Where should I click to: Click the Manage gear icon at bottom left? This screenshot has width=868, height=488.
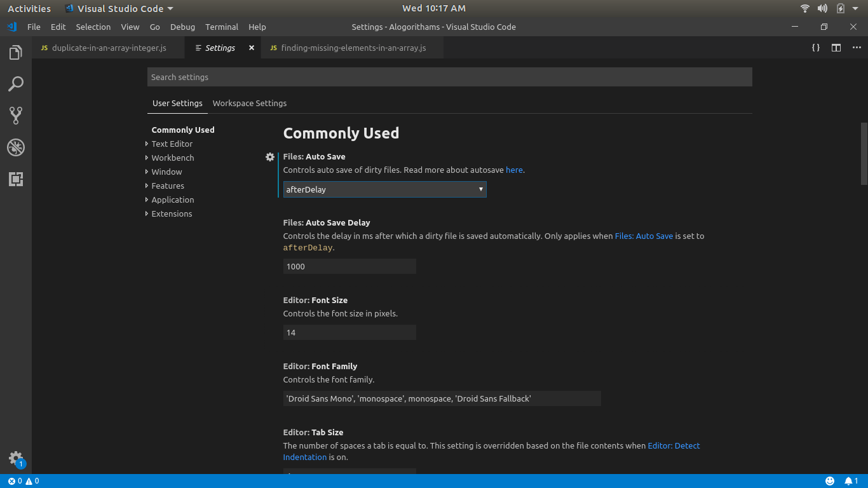(15, 458)
